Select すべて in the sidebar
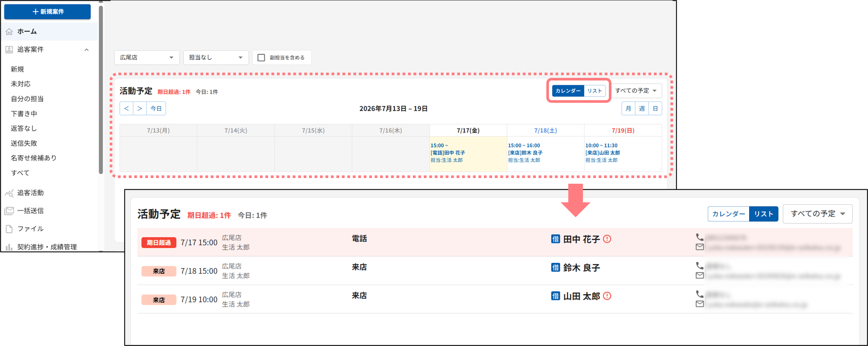Image resolution: width=868 pixels, height=346 pixels. point(20,173)
